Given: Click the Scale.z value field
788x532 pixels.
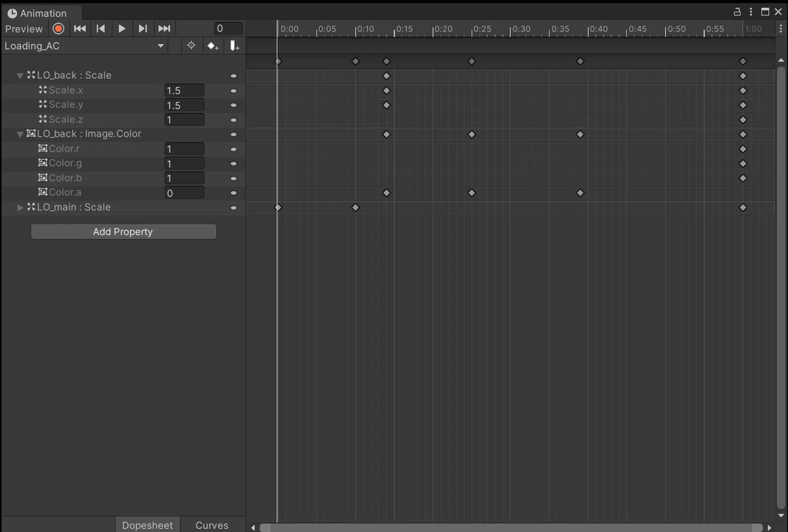Looking at the screenshot, I should 184,120.
